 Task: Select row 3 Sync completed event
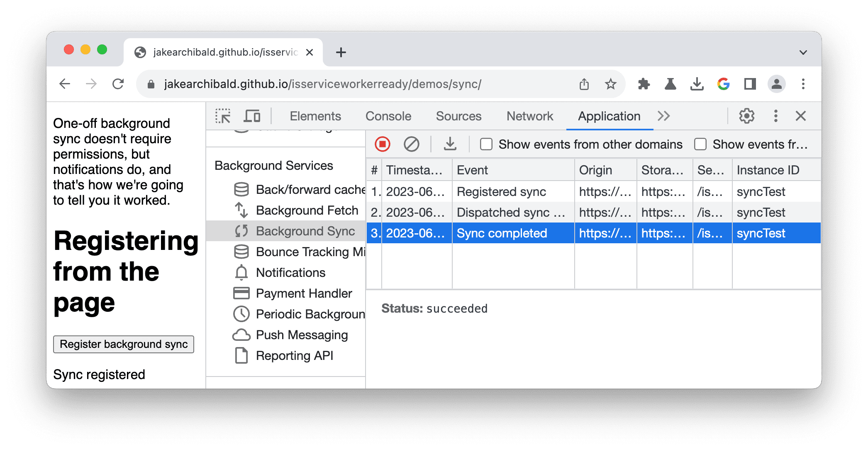click(x=593, y=232)
